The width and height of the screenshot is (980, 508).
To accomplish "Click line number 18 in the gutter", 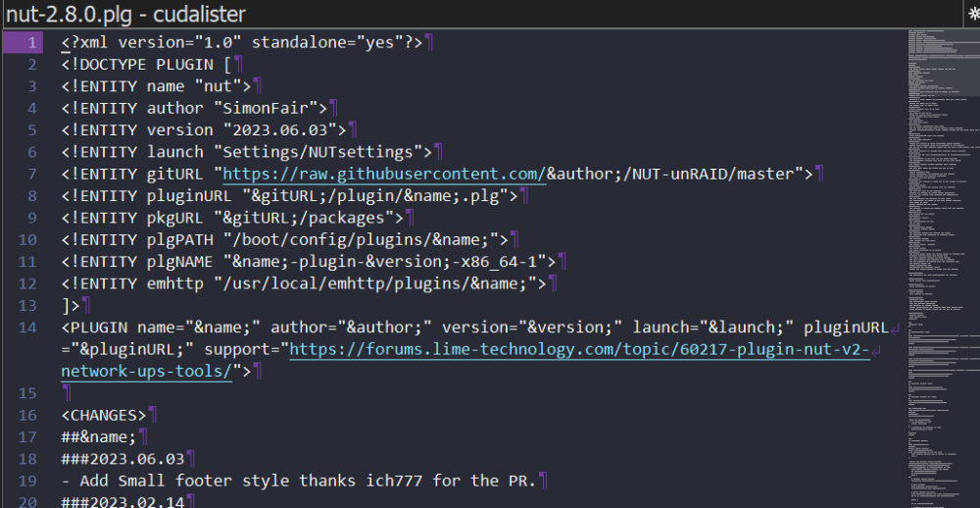I will pyautogui.click(x=28, y=459).
